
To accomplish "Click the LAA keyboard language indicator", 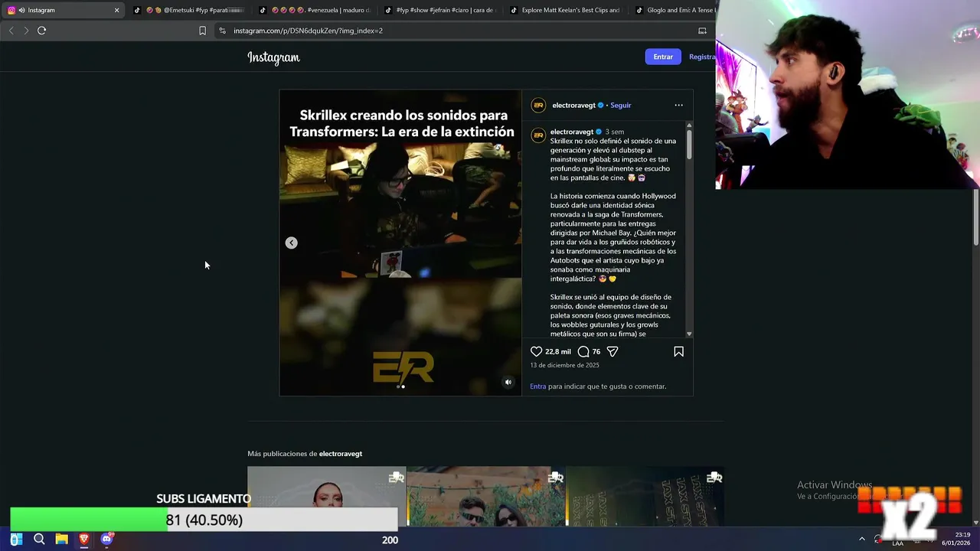I will point(897,543).
